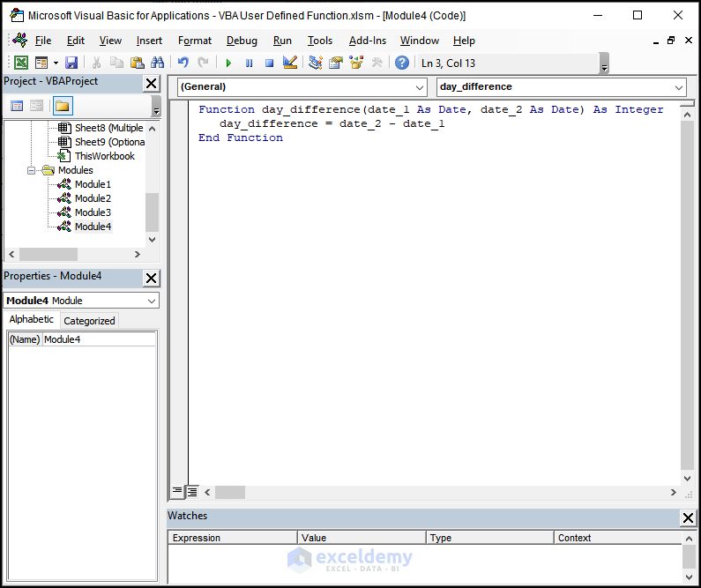
Task: Click project tree horizontal scrollbar thumb
Action: tap(48, 254)
